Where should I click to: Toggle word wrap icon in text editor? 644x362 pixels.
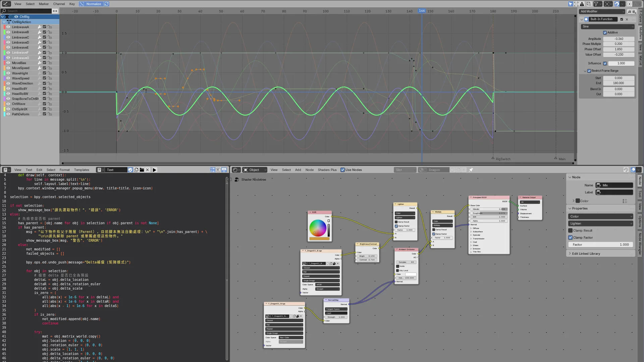(218, 170)
